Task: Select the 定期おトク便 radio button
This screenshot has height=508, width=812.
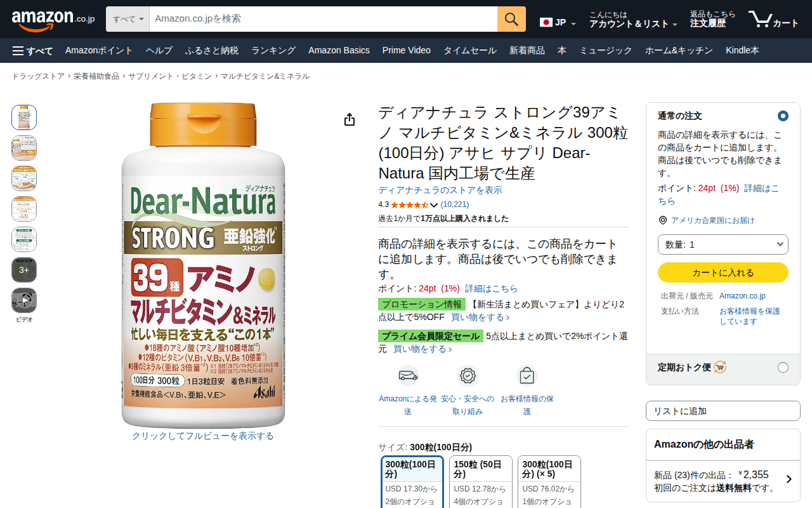Action: point(783,367)
